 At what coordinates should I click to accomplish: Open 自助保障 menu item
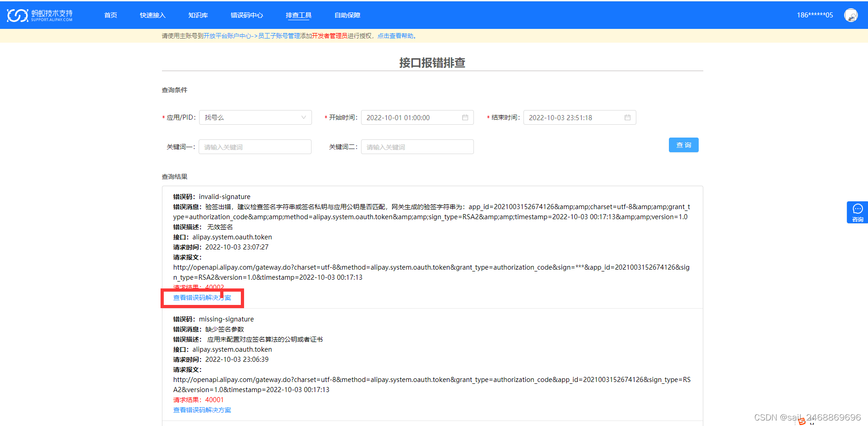347,15
